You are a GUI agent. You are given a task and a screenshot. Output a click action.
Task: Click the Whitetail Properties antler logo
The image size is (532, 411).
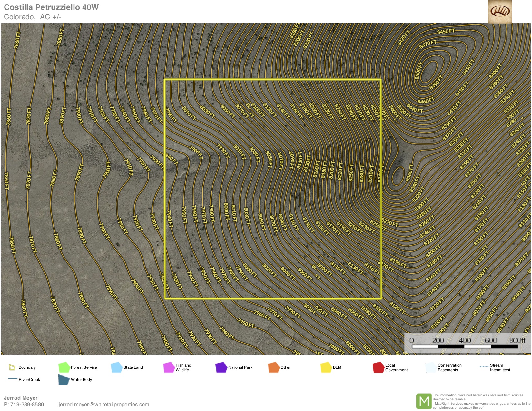pos(500,12)
